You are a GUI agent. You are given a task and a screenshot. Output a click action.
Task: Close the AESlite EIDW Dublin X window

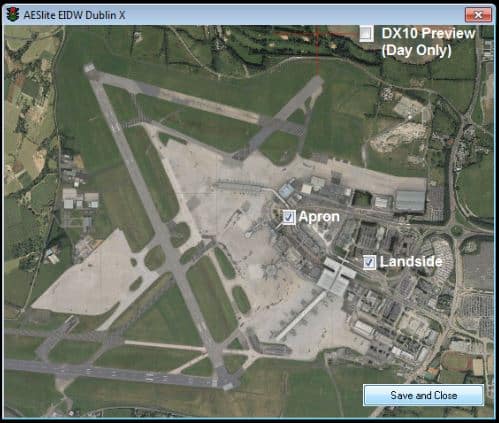point(478,15)
